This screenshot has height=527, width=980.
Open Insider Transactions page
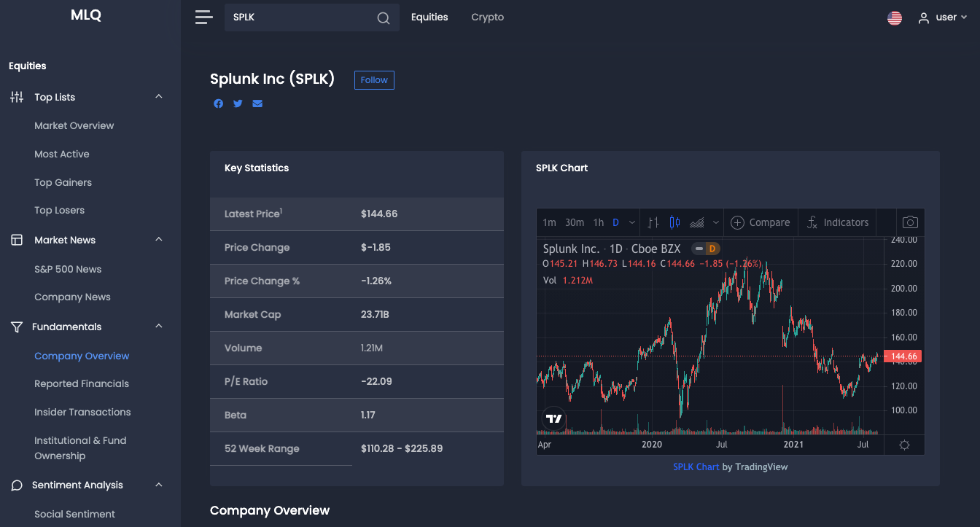82,413
